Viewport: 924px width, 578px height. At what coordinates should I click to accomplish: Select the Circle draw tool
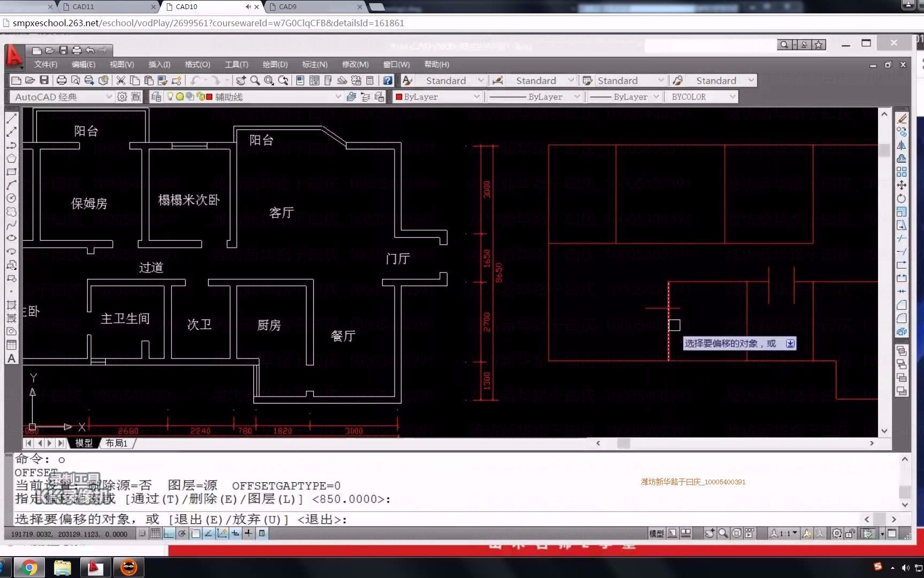coord(11,198)
